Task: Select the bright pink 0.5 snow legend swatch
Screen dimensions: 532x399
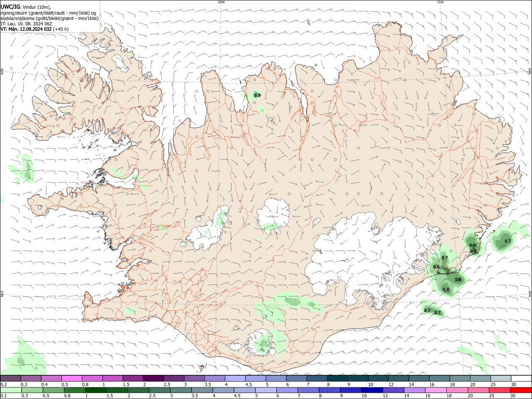Action: point(72,379)
